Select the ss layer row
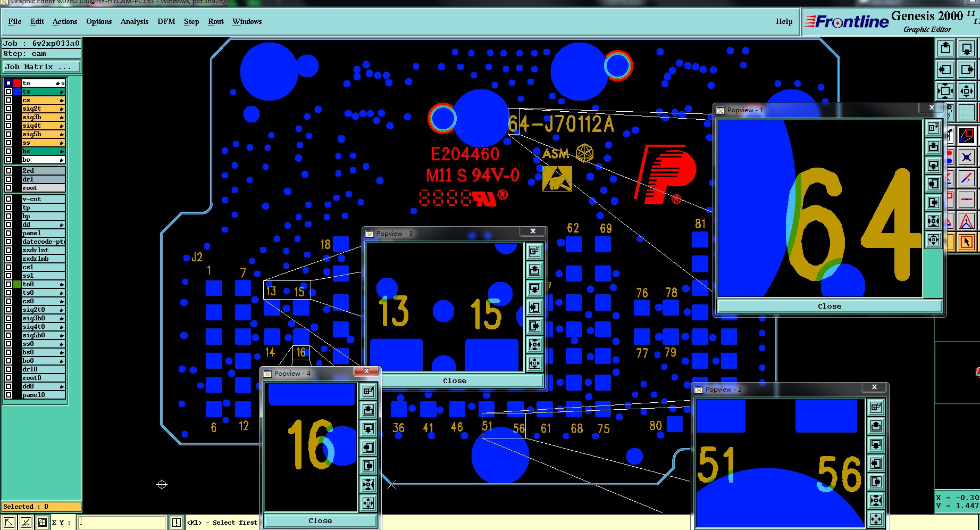This screenshot has height=530, width=980. coord(43,143)
